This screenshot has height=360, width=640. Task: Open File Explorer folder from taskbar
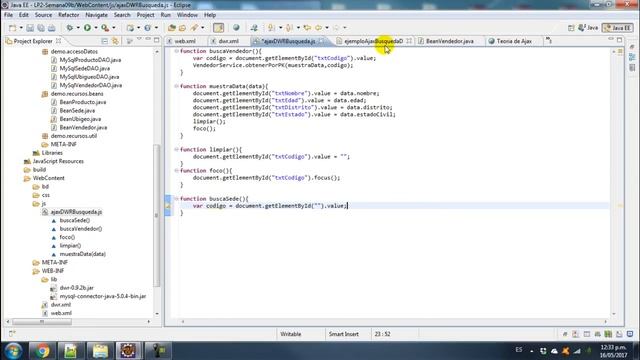point(100,351)
